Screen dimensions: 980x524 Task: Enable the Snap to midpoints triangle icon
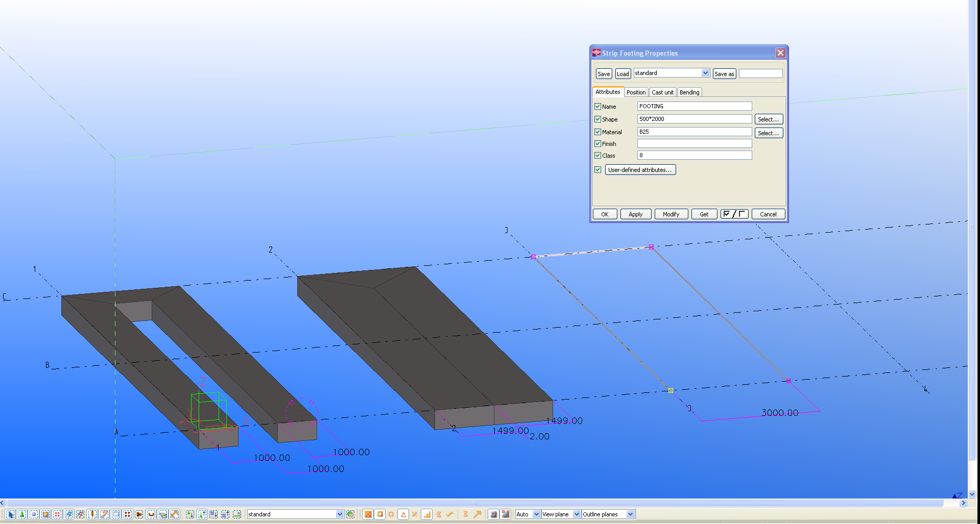point(403,514)
